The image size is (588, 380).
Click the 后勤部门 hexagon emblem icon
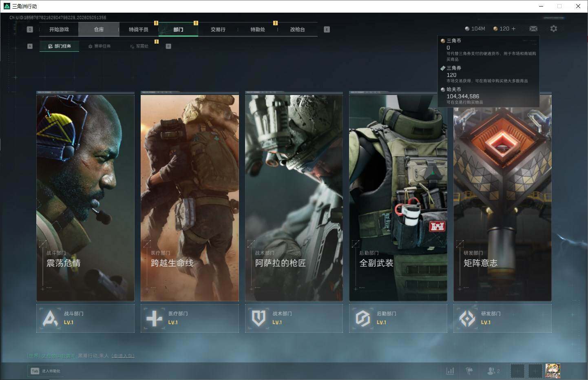(x=363, y=318)
